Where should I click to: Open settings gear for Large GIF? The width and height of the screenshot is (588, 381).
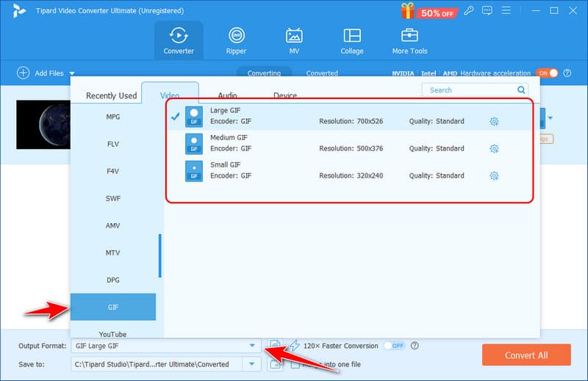click(x=494, y=121)
